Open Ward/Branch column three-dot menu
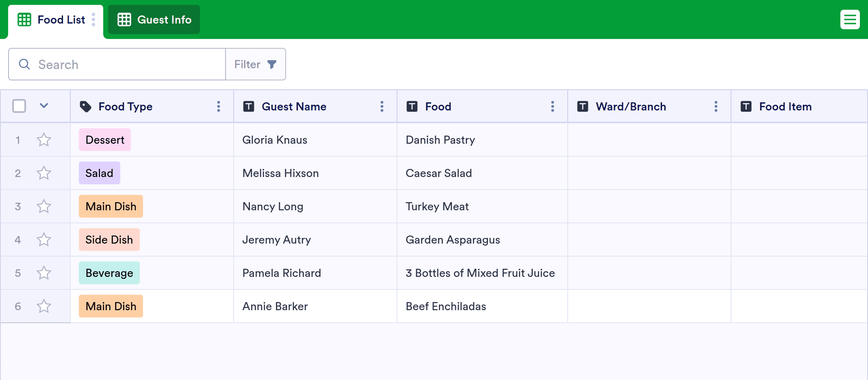Screen dimensions: 868x380 (716, 106)
